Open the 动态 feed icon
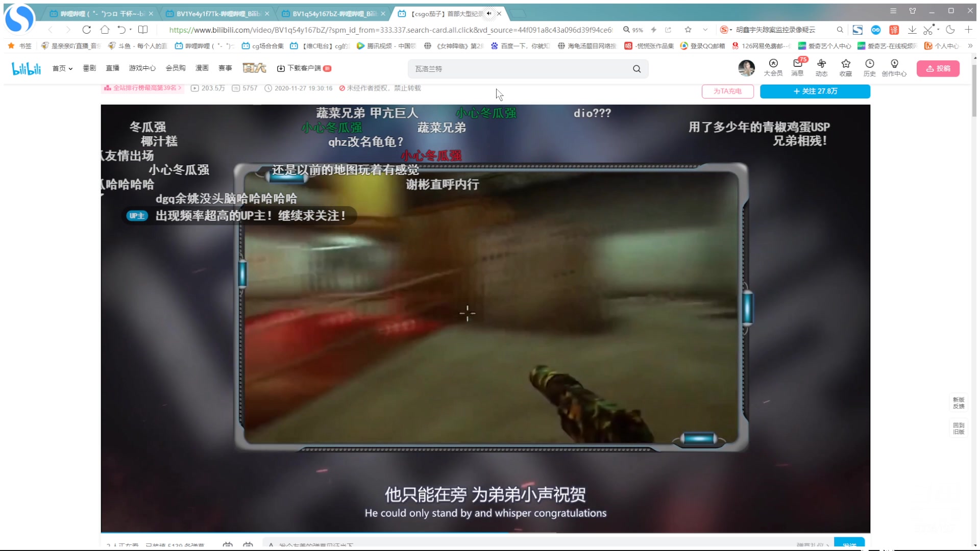The height and width of the screenshot is (551, 980). (822, 67)
